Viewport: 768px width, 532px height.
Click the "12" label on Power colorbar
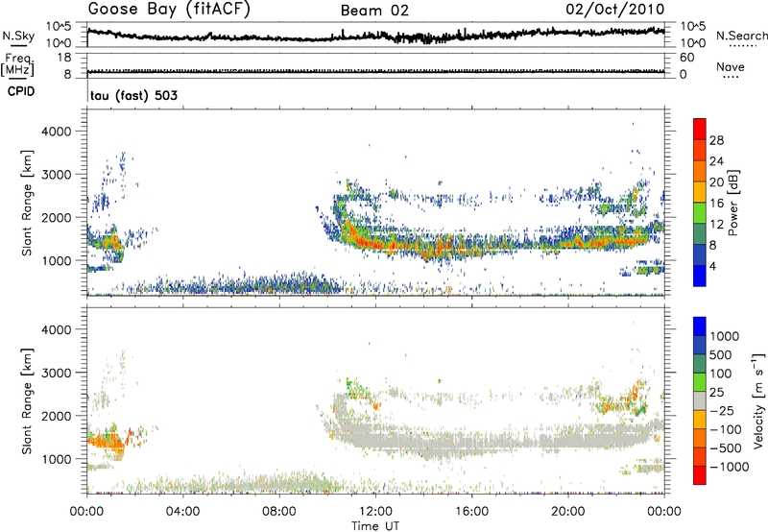[x=716, y=225]
